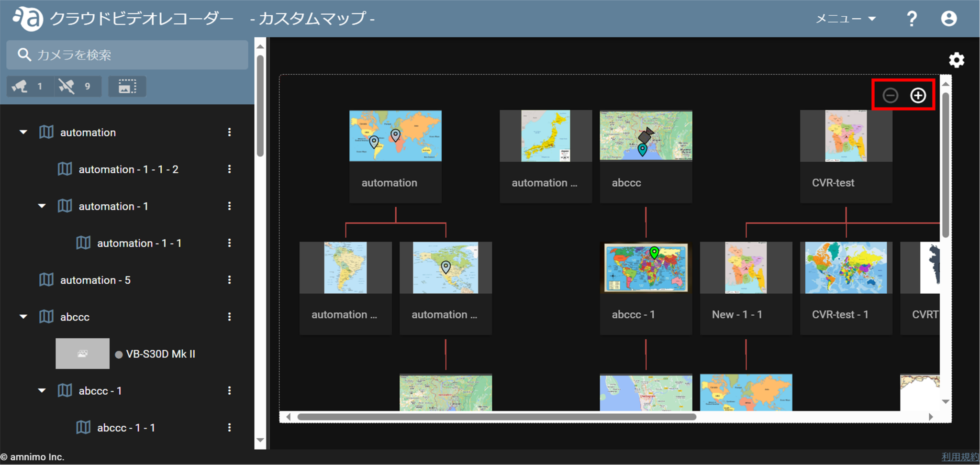Open the user account icon in the header
This screenshot has width=980, height=465.
coord(948,18)
